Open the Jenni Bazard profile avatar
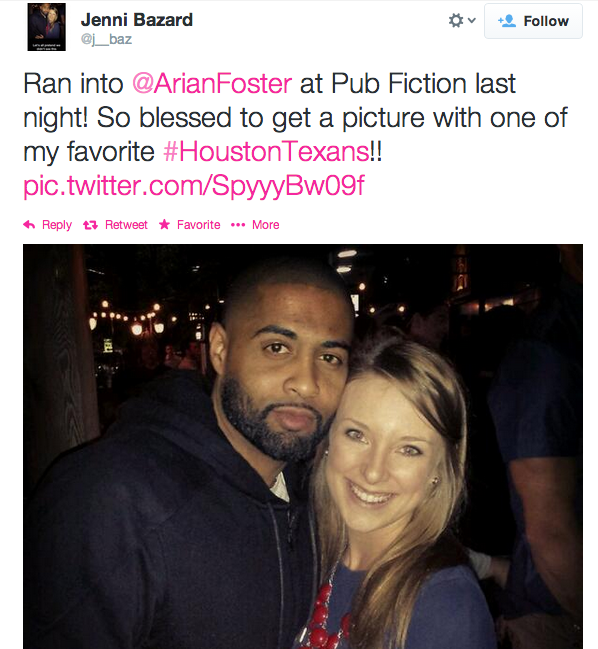598x649 pixels. [47, 27]
